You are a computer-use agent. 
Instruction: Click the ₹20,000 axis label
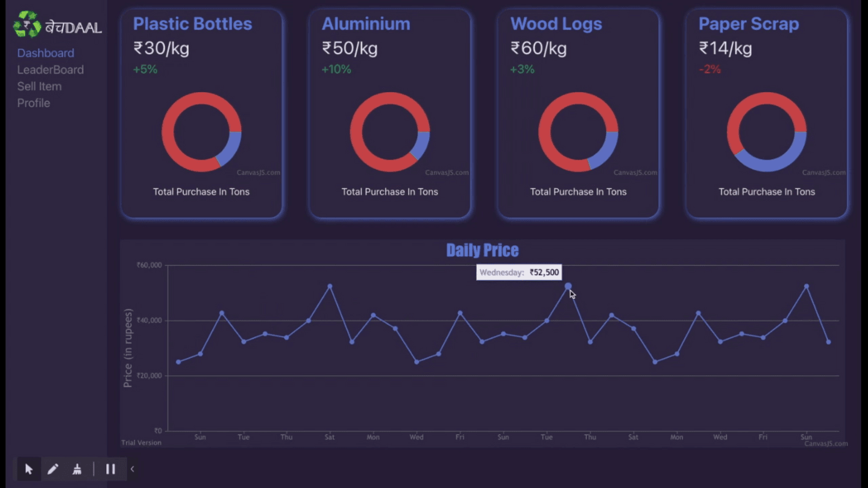click(x=149, y=376)
